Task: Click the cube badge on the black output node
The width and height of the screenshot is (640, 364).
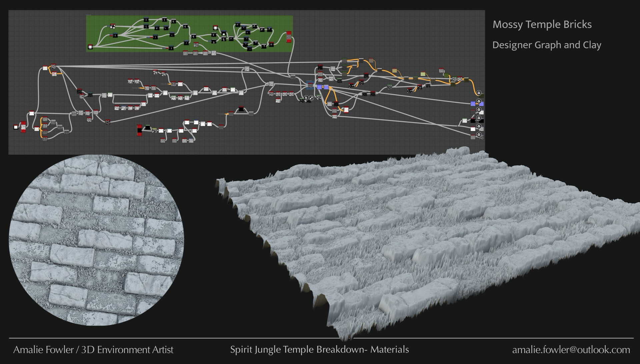Action: pyautogui.click(x=479, y=118)
